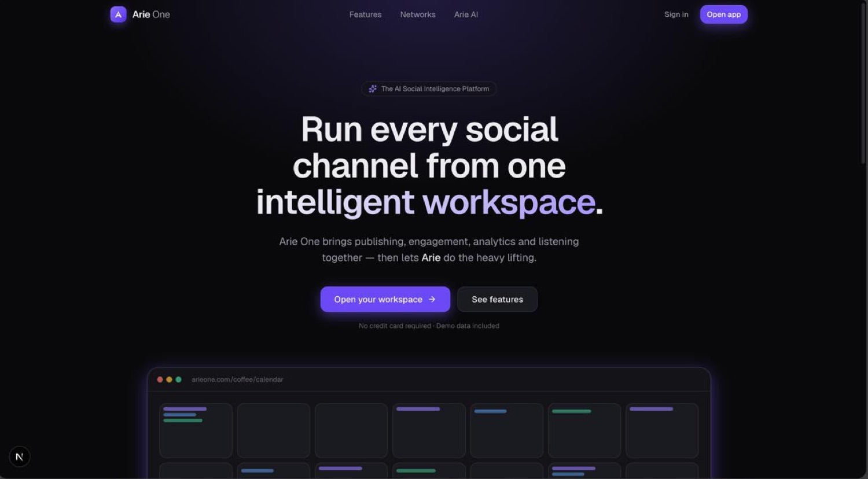868x479 pixels.
Task: Click the green dot in the mock browser
Action: point(179,379)
